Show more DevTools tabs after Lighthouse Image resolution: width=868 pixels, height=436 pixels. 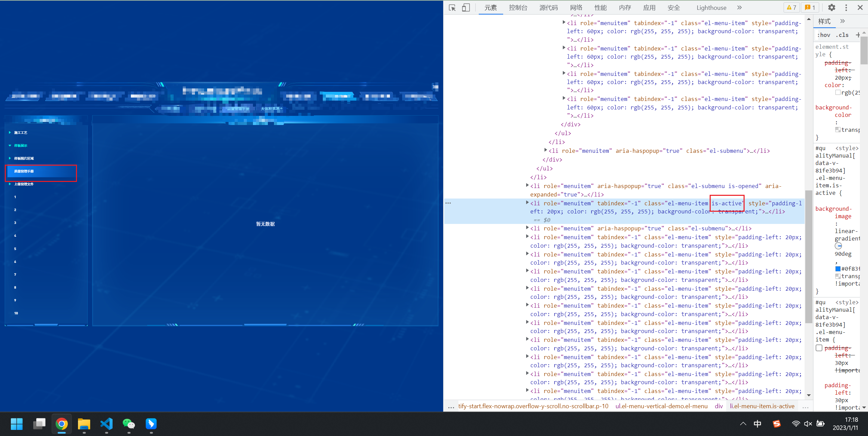point(739,7)
